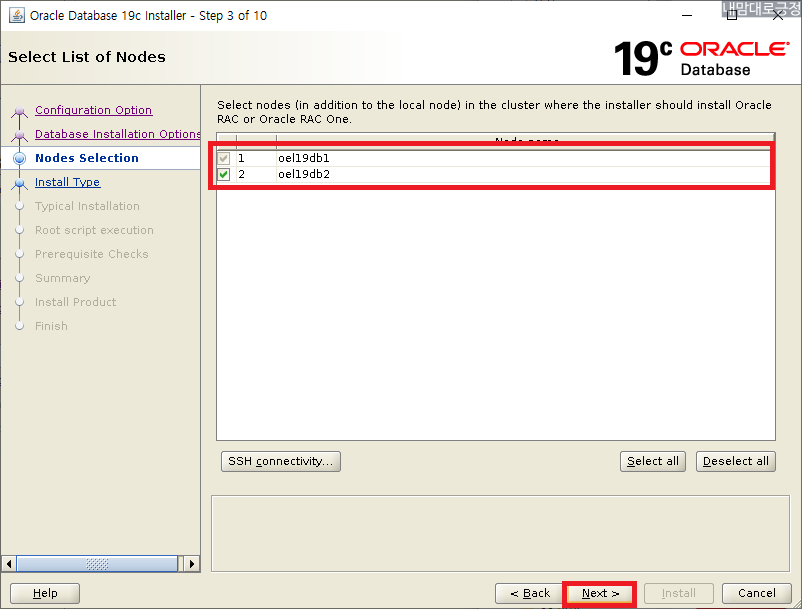The height and width of the screenshot is (609, 802).
Task: Click the Root script execution step label
Action: [94, 230]
